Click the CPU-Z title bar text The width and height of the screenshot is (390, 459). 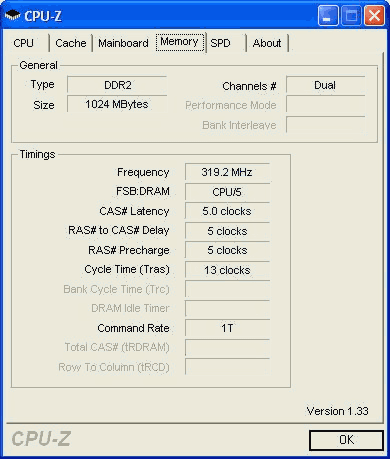point(43,16)
